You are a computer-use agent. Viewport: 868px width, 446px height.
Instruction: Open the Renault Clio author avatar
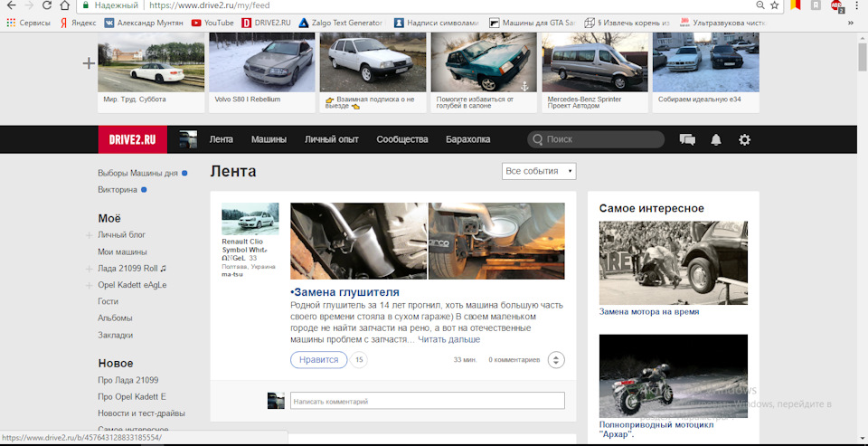click(250, 219)
